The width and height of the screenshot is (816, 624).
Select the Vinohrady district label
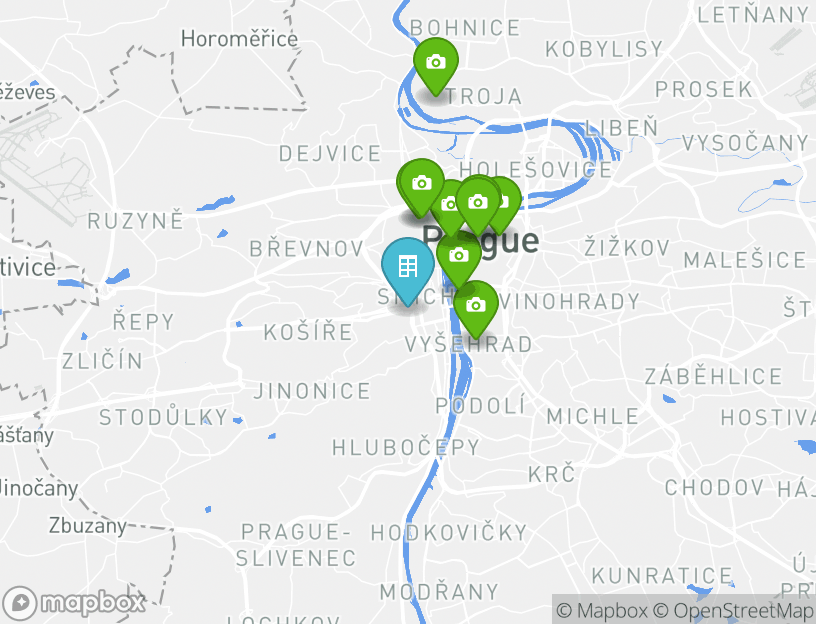click(x=569, y=301)
